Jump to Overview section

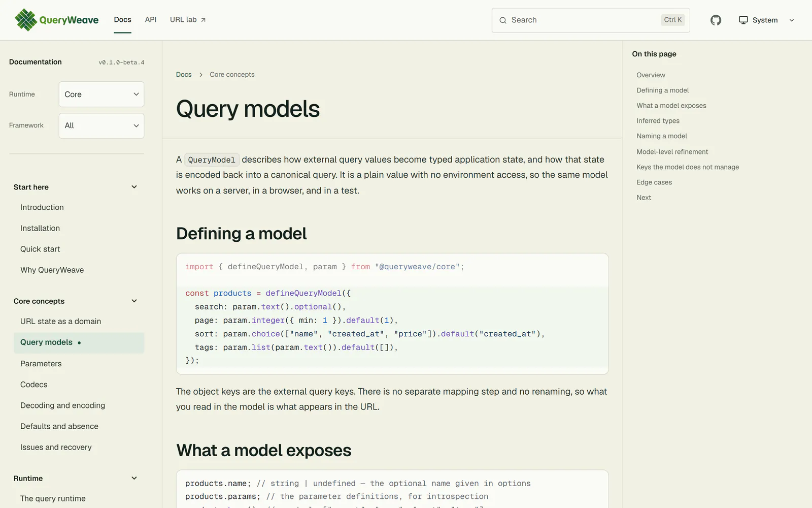[651, 75]
